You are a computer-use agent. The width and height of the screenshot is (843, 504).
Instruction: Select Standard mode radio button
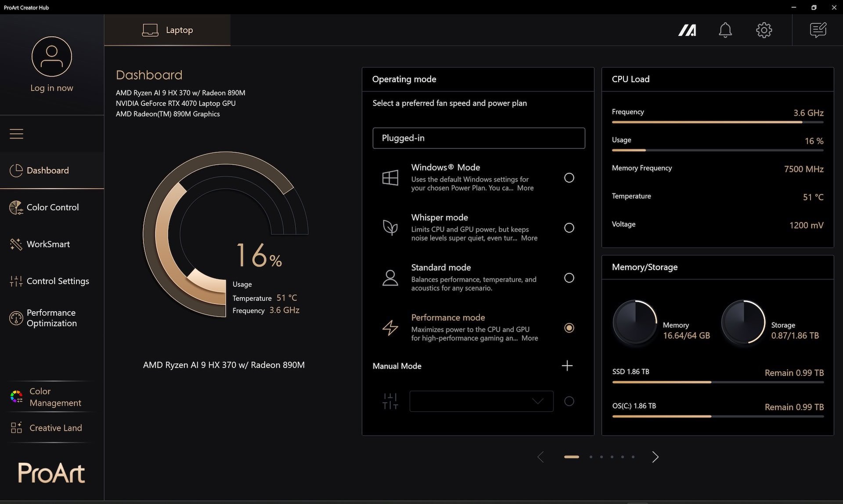click(x=568, y=277)
